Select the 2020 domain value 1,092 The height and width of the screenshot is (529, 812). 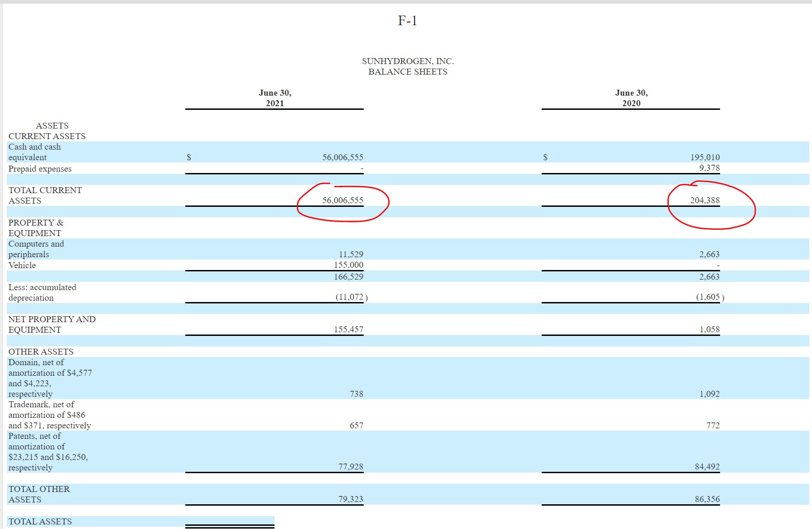click(x=710, y=394)
